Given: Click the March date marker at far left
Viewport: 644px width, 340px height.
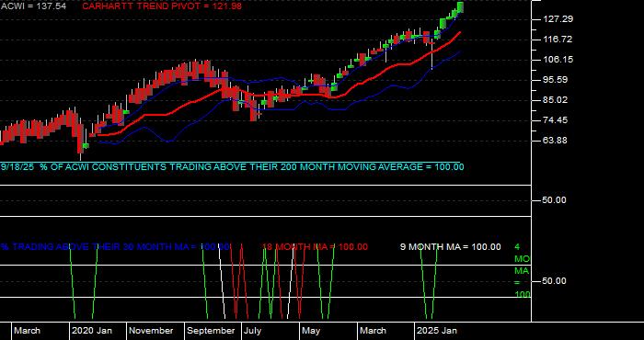Looking at the screenshot, I should point(27,331).
